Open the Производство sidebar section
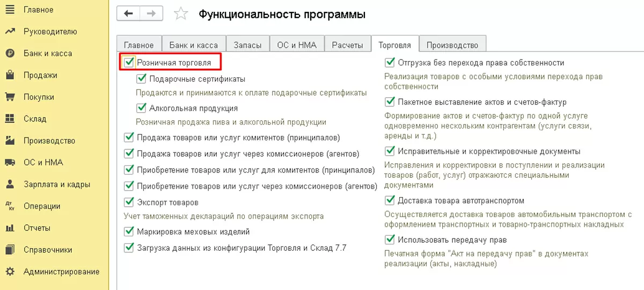Viewport: 644px width, 290px height. [x=49, y=141]
